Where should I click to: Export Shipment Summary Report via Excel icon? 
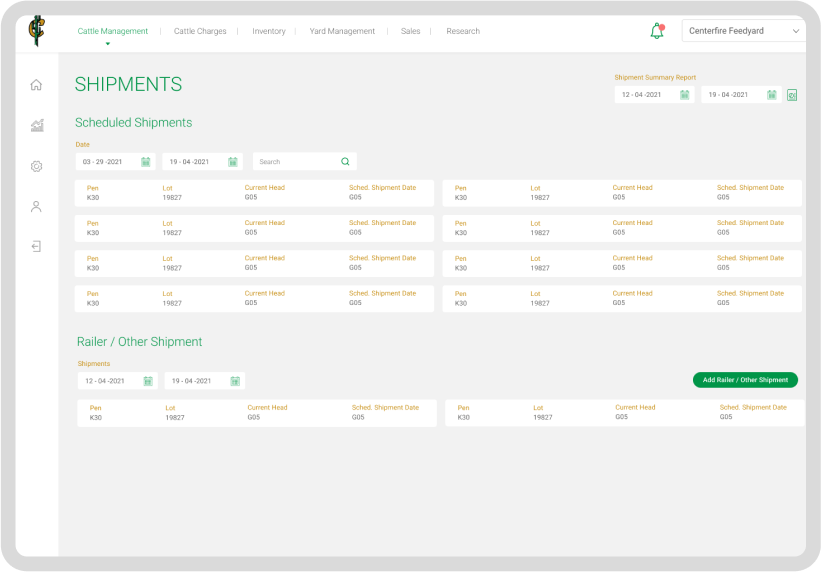792,95
